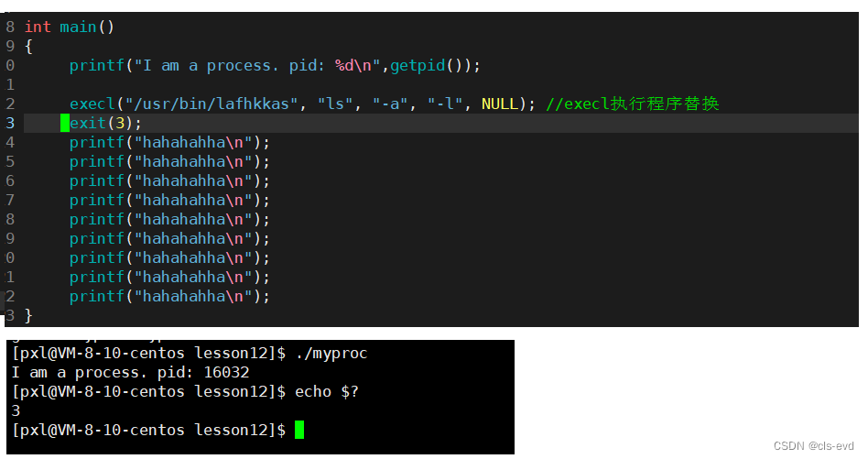Click the "ls" argument string

pos(335,104)
